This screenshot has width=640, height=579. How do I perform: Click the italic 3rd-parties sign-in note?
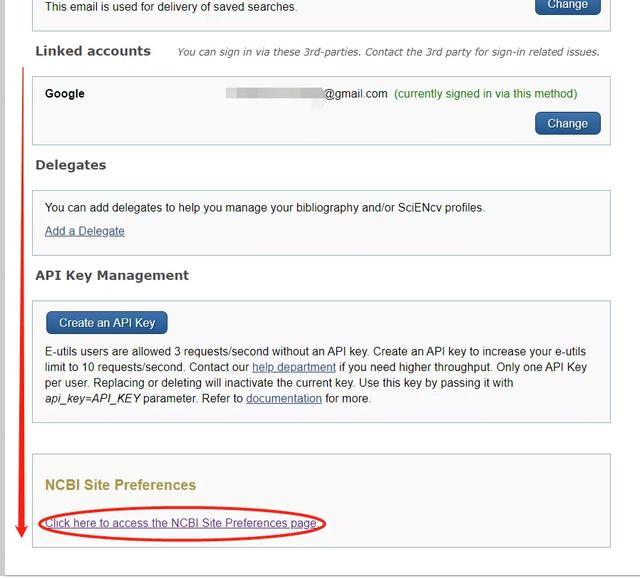(389, 52)
